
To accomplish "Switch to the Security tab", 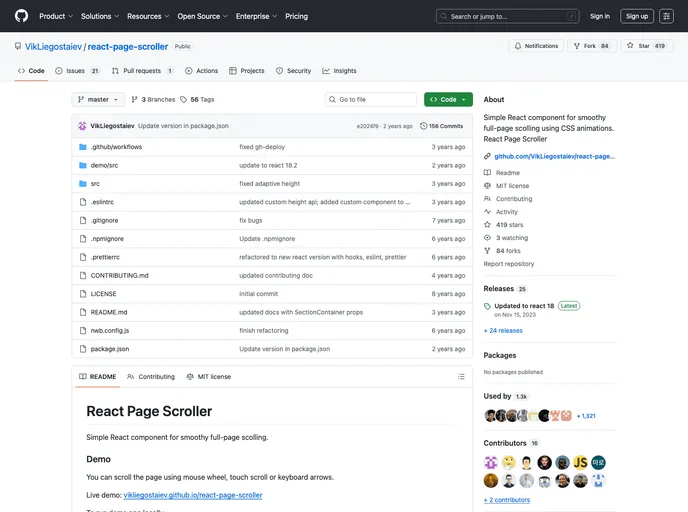I will pos(294,71).
